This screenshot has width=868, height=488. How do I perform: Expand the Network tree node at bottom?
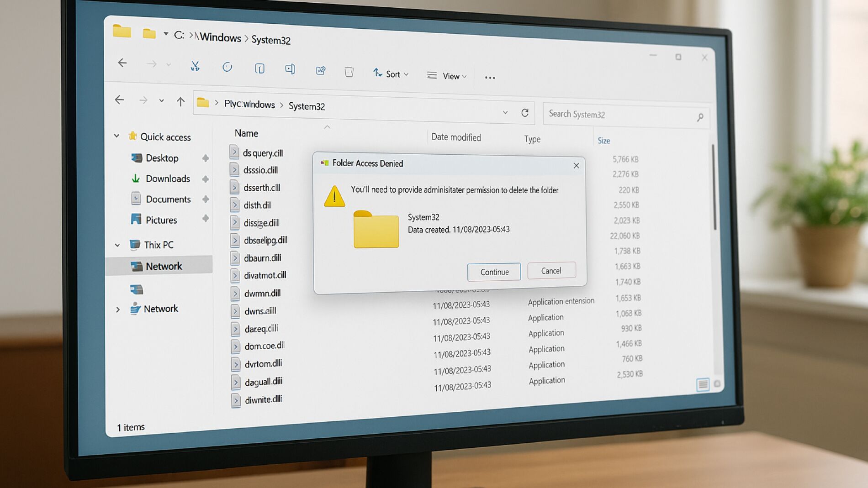118,310
